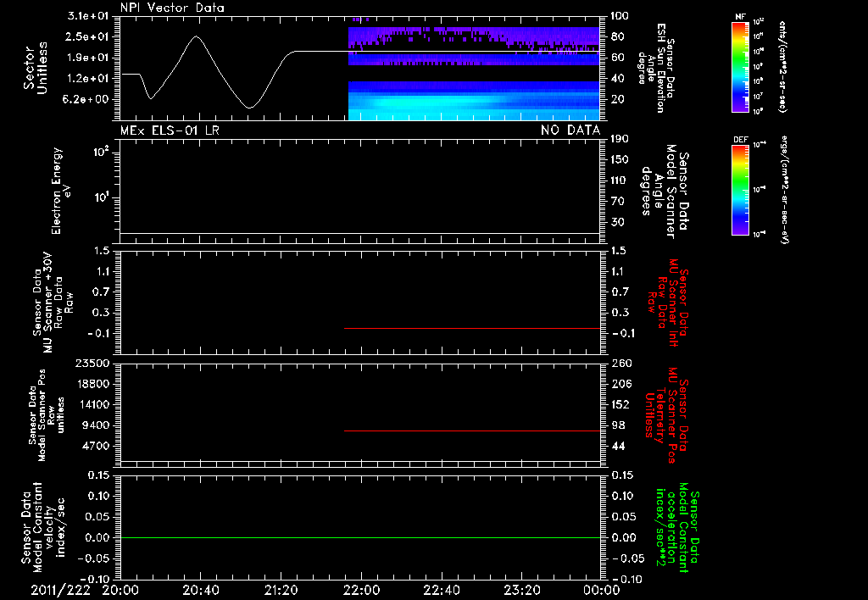This screenshot has width=868, height=600.
Task: Click the green constant velocity line
Action: (x=360, y=537)
